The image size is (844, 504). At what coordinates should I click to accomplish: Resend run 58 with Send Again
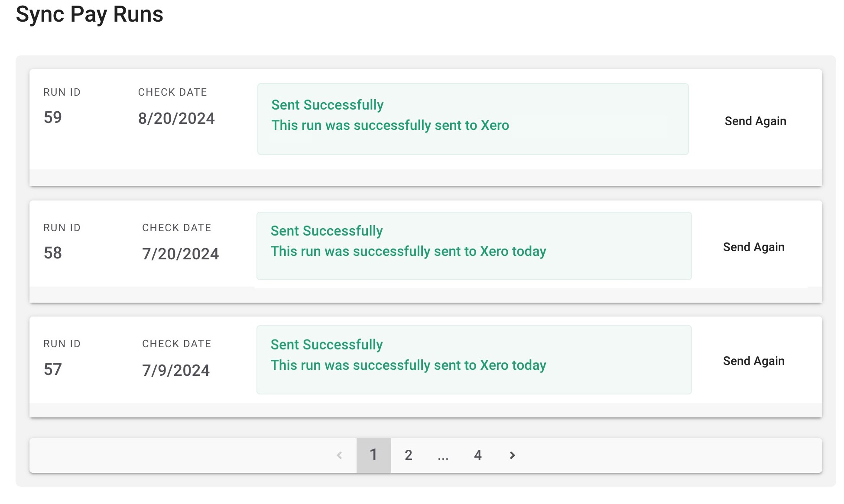click(753, 247)
